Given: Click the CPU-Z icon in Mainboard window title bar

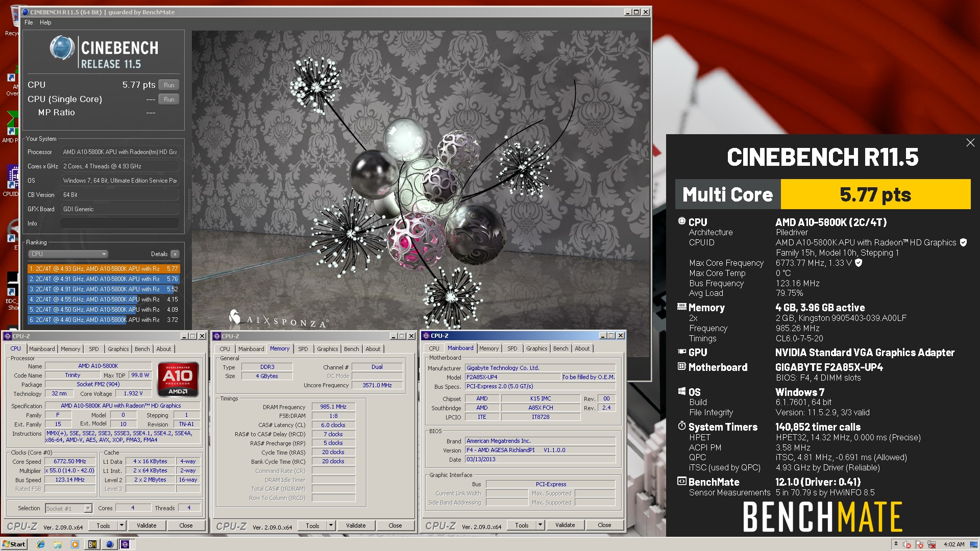Looking at the screenshot, I should pos(426,336).
